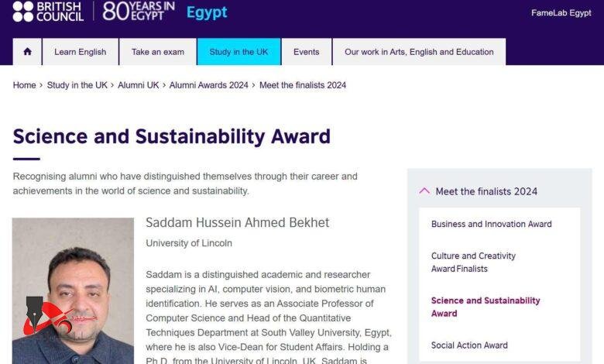Image resolution: width=604 pixels, height=364 pixels.
Task: Click Meet the finalists 2024 breadcrumb
Action: pyautogui.click(x=303, y=85)
